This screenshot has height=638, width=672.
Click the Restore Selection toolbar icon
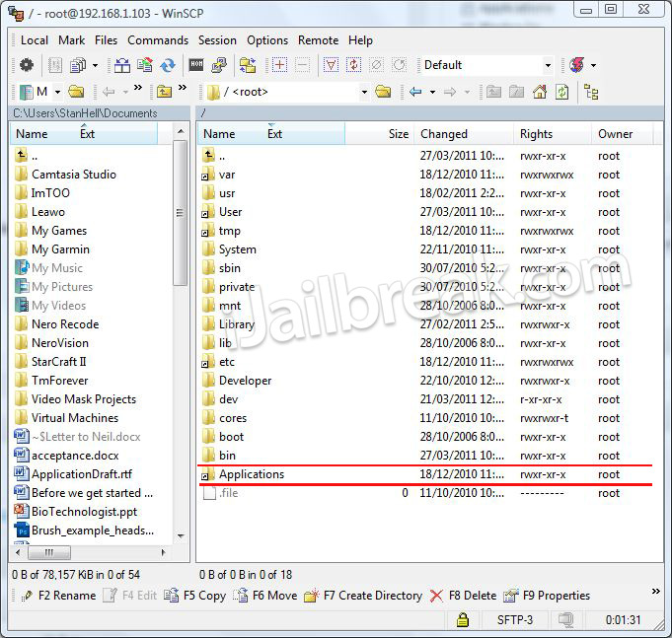pos(400,65)
